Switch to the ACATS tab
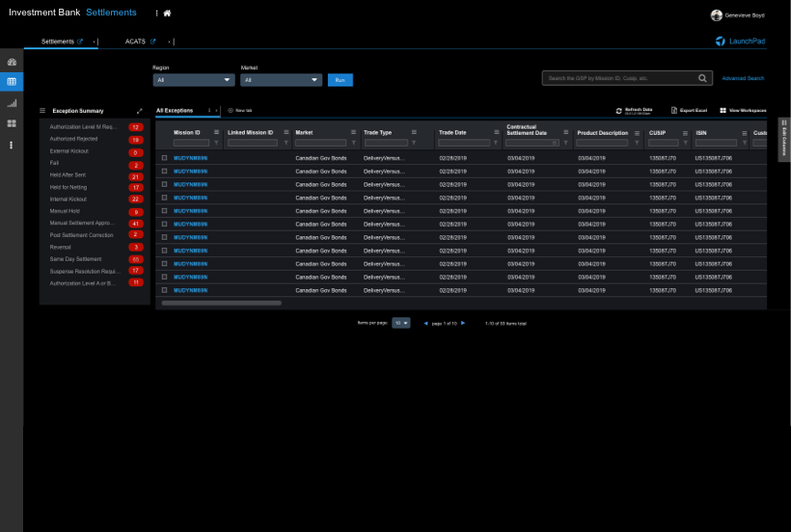The image size is (791, 532). (135, 41)
